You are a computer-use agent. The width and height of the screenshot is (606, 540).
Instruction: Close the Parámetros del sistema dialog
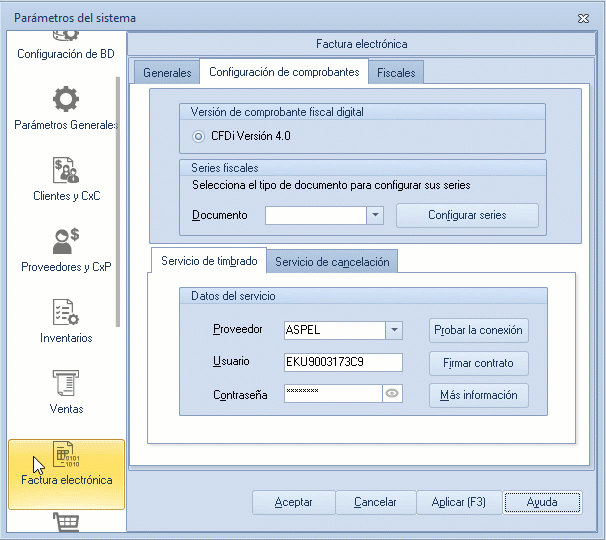click(583, 18)
